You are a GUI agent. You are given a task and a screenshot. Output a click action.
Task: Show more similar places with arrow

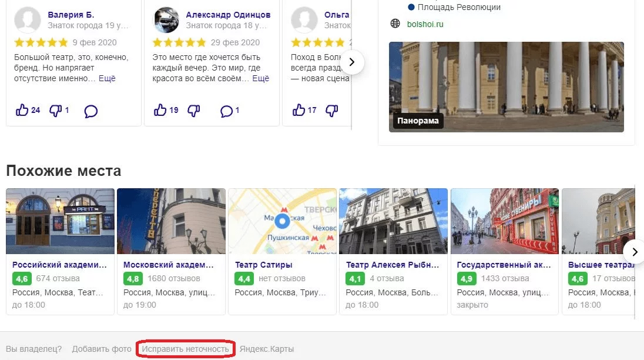coord(634,252)
